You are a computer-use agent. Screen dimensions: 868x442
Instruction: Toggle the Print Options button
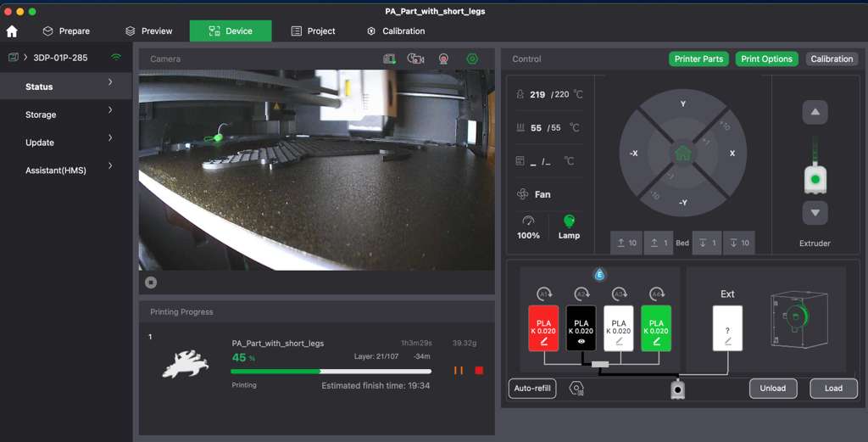(766, 59)
